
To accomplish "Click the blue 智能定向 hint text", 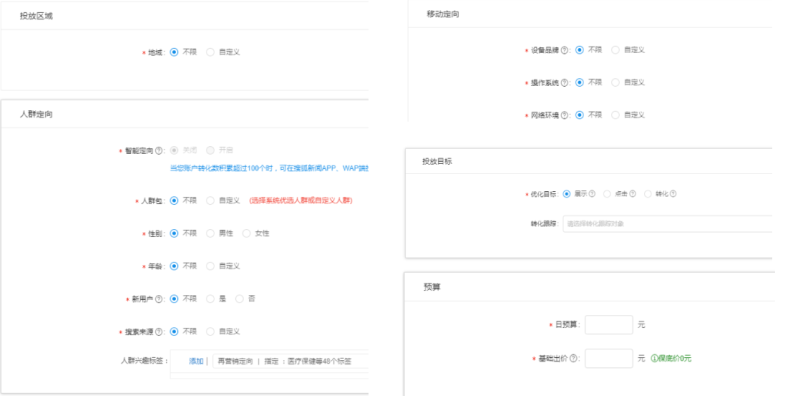I will (269, 168).
